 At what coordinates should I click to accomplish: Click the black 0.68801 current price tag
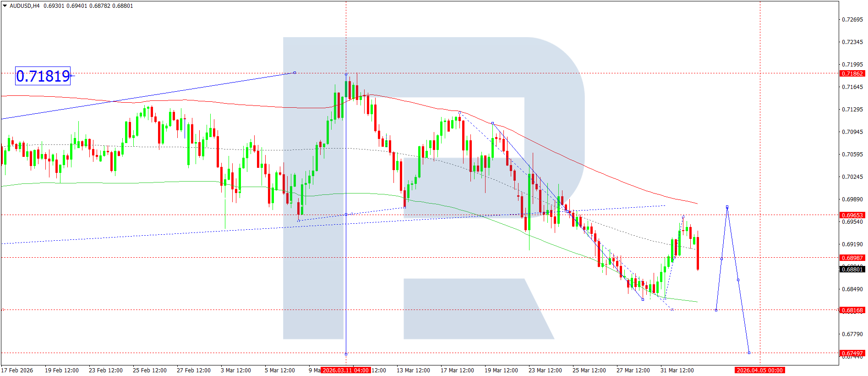pyautogui.click(x=852, y=269)
